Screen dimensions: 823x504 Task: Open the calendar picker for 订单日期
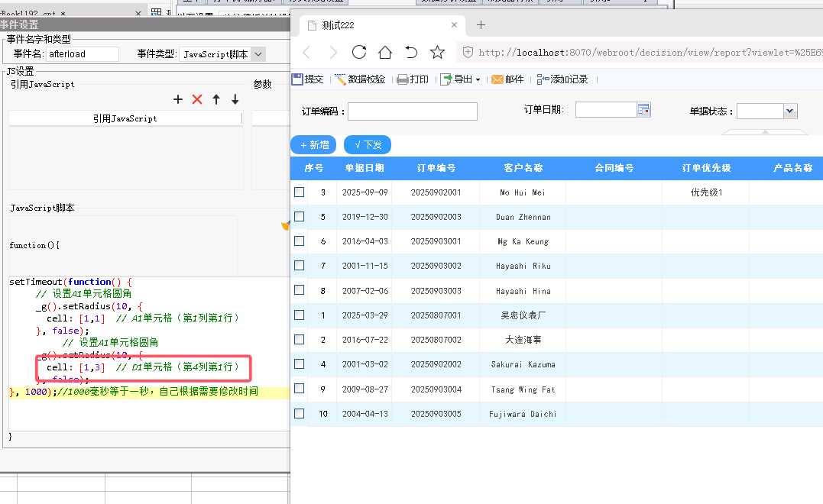point(643,110)
